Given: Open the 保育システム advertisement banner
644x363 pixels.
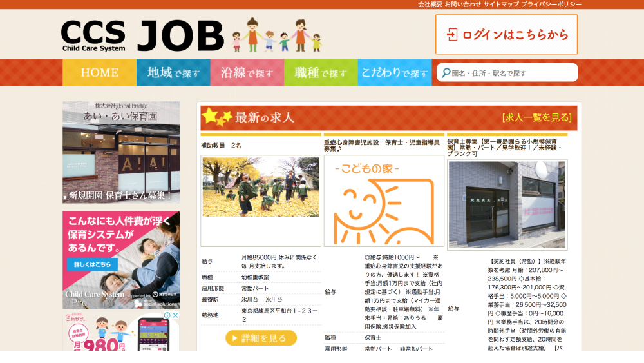Looking at the screenshot, I should tap(121, 260).
